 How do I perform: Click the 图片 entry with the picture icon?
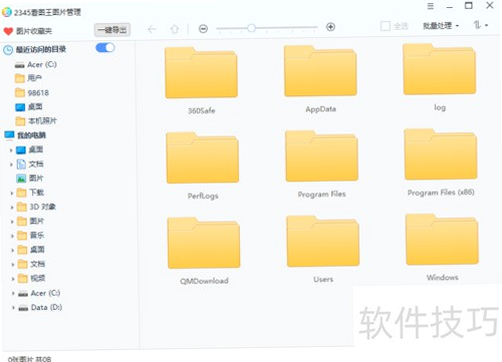click(x=36, y=178)
